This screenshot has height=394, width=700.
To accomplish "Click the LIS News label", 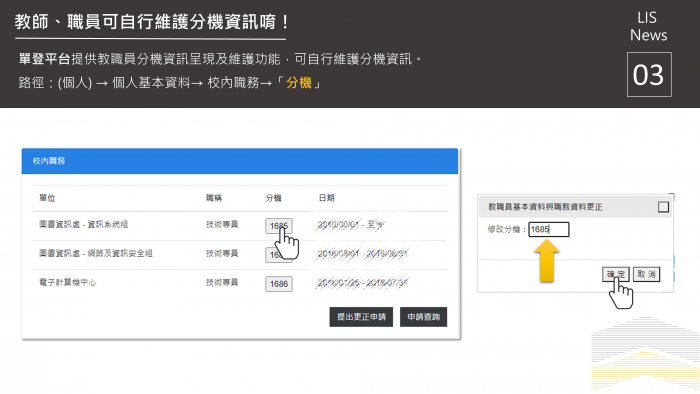I will [648, 26].
